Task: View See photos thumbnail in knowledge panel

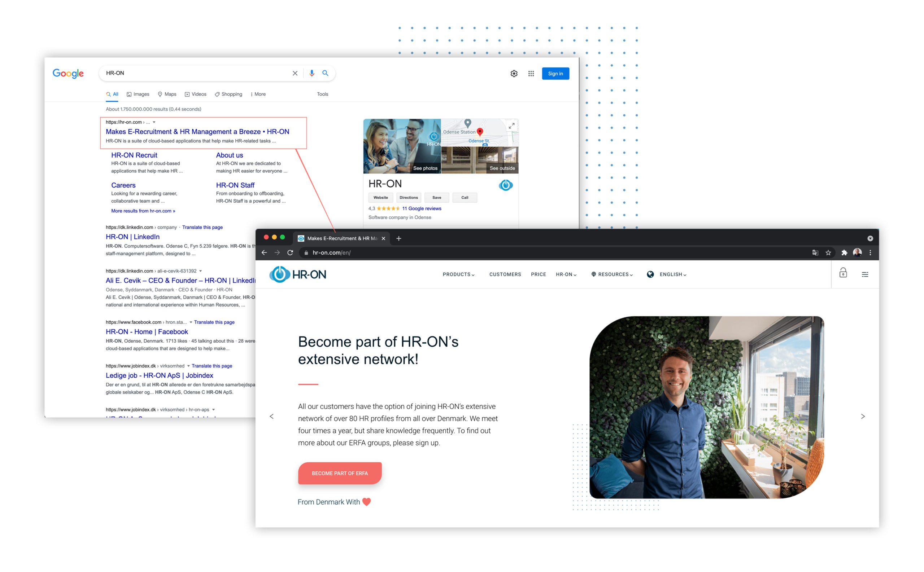Action: (402, 146)
